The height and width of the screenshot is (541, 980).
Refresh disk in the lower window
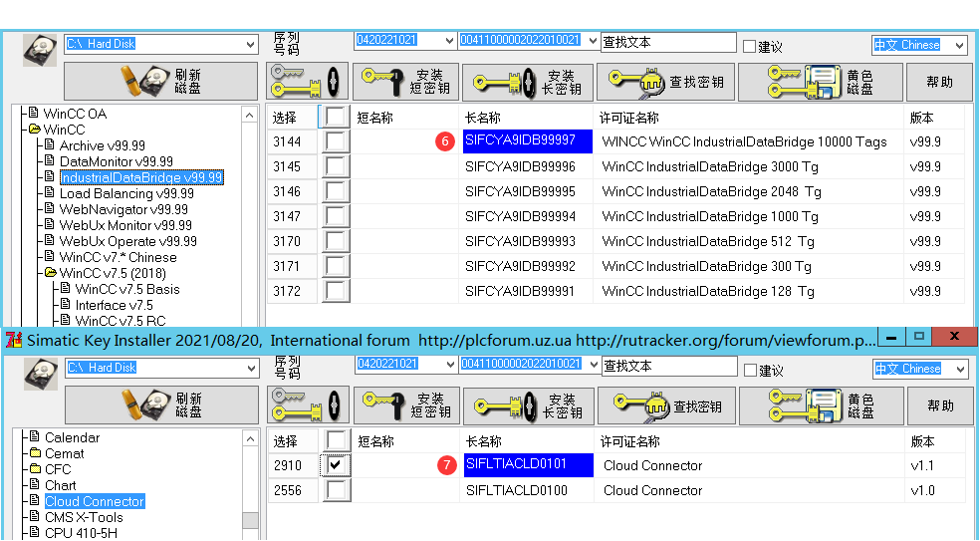click(162, 406)
